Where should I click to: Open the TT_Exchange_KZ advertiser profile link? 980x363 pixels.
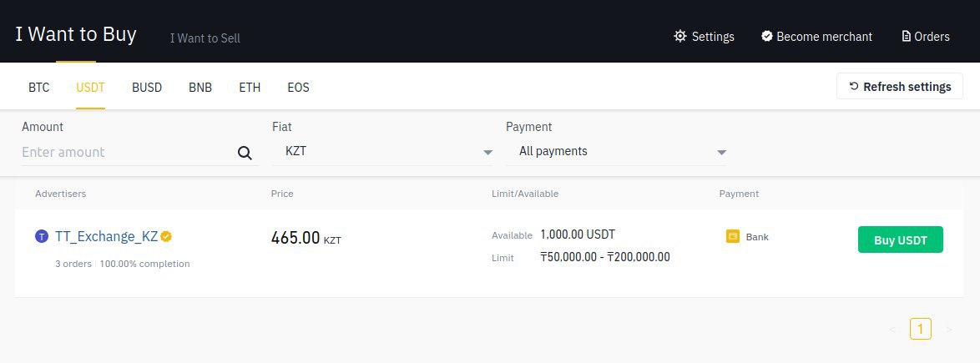(106, 236)
